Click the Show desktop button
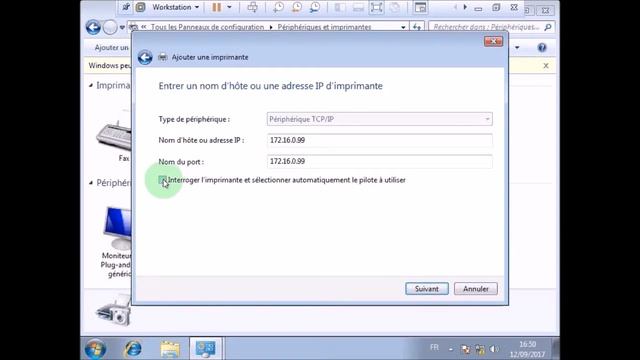640x360 pixels. click(x=556, y=349)
